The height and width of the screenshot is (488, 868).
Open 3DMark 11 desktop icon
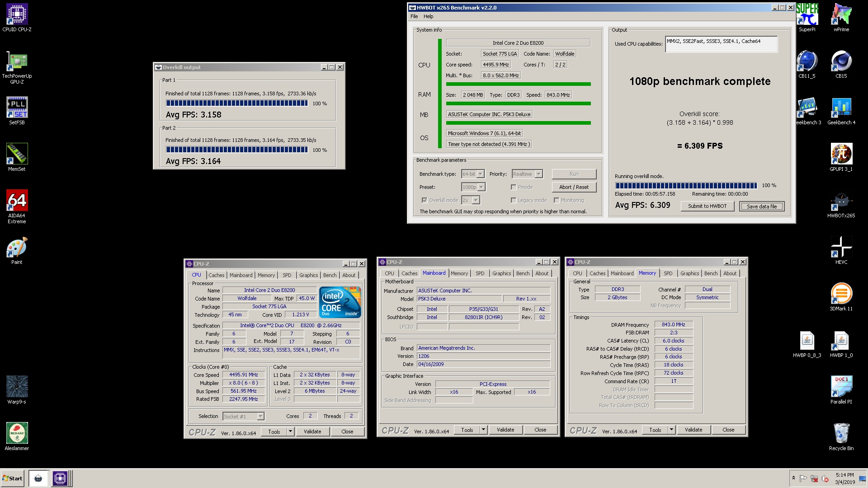[x=841, y=297]
